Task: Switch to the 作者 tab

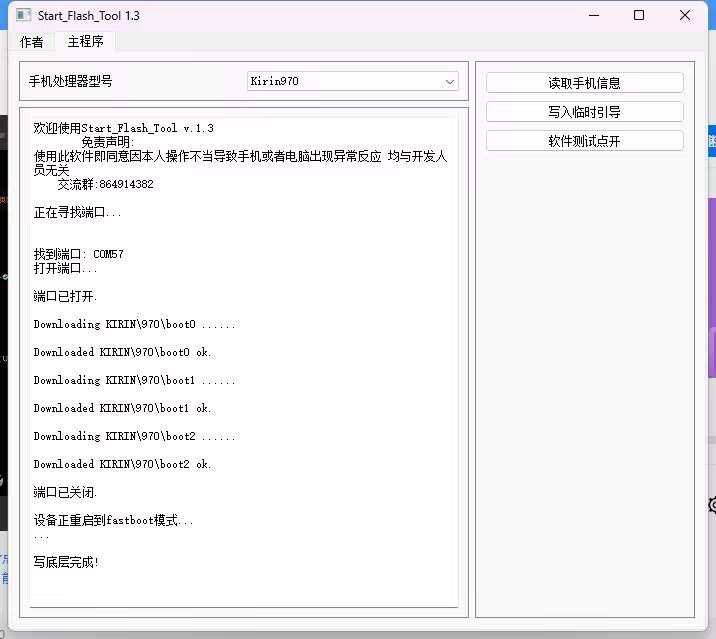Action: pos(32,42)
